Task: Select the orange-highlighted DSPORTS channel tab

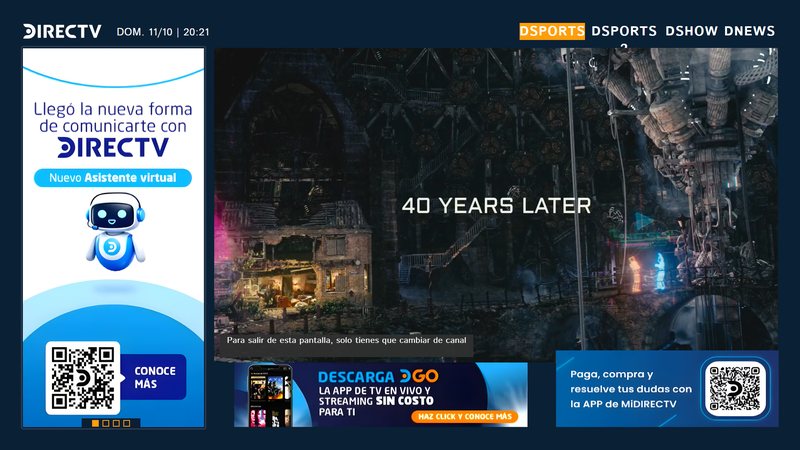Action: [x=552, y=31]
